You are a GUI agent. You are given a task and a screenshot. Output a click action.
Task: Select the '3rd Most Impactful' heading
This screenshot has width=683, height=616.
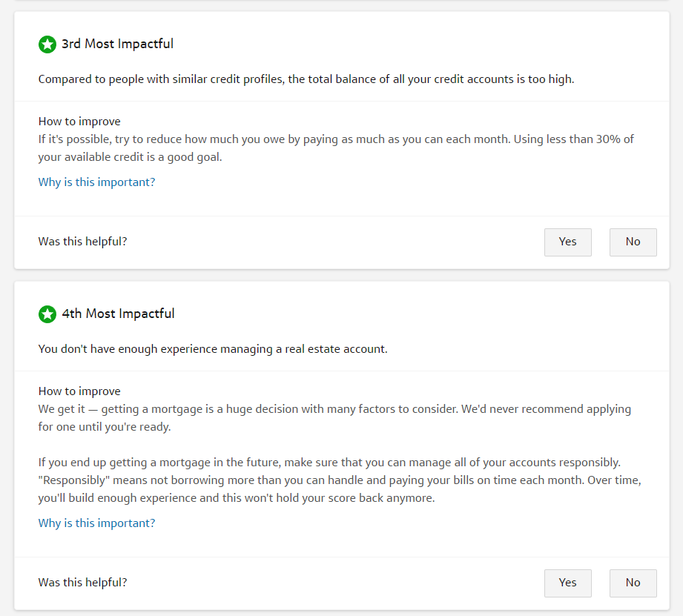click(117, 44)
